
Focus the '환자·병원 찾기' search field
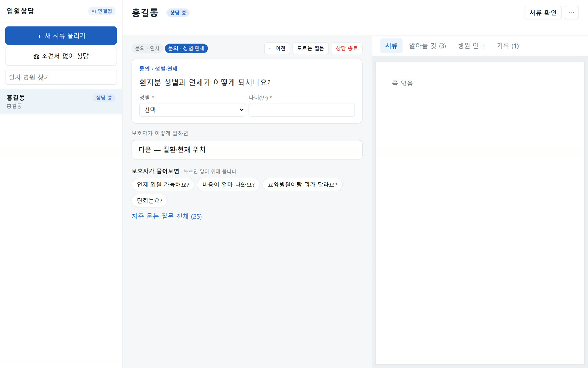click(x=61, y=77)
